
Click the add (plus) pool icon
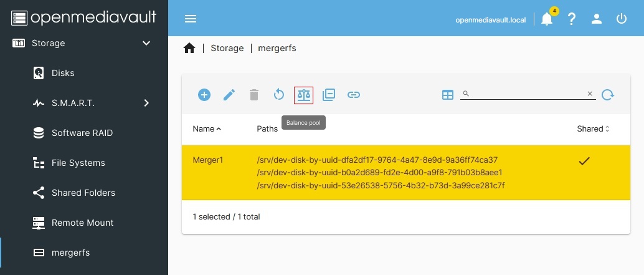tap(204, 95)
